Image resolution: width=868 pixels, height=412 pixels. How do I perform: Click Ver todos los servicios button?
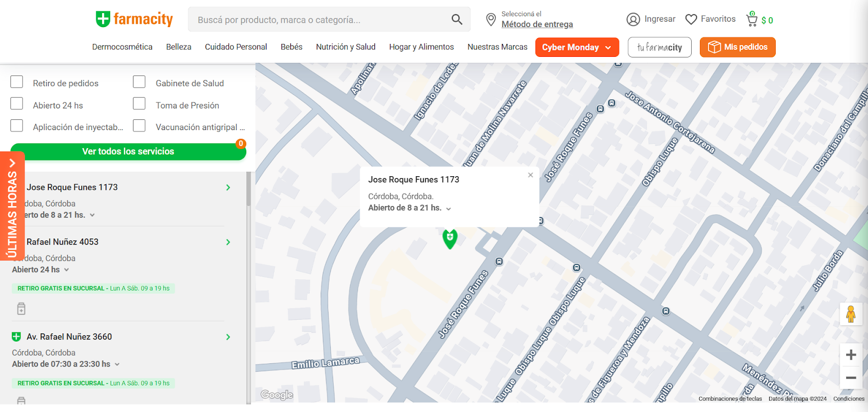pos(128,152)
